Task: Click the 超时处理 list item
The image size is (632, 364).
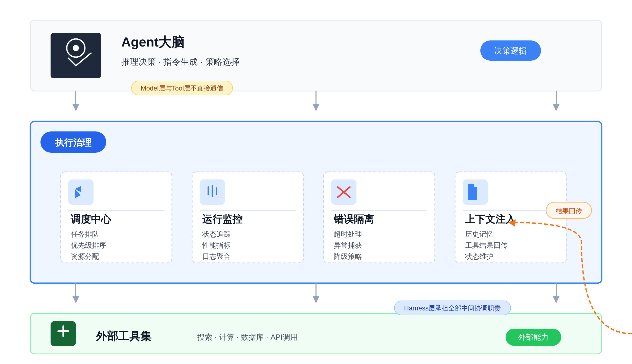Action: (348, 234)
